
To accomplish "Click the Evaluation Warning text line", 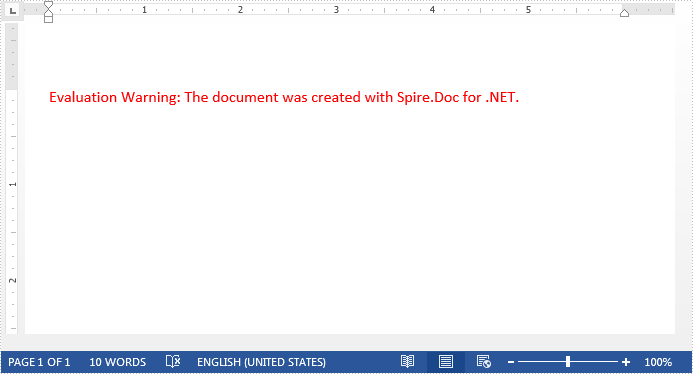I will (284, 97).
